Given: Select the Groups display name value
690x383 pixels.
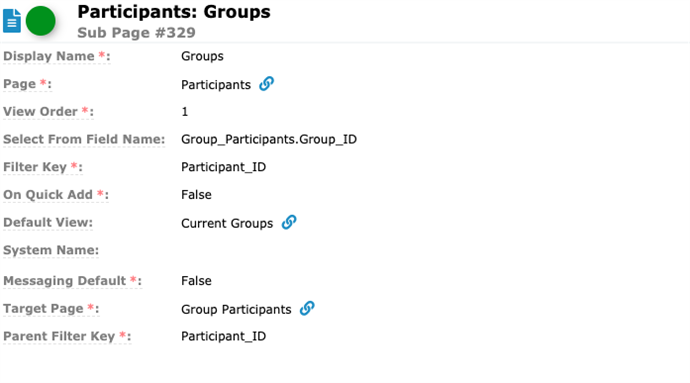Looking at the screenshot, I should (x=202, y=56).
